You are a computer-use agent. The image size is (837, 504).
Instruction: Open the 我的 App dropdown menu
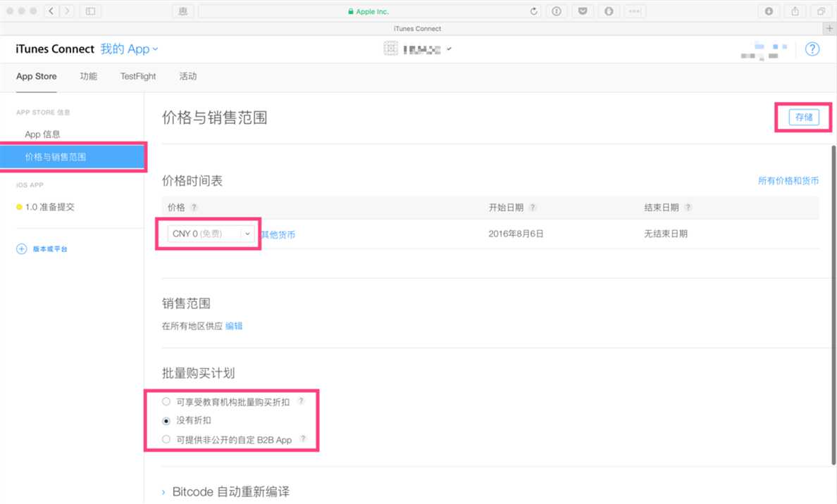coord(129,49)
